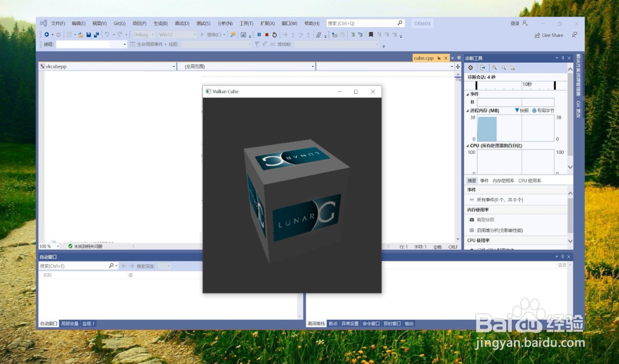This screenshot has width=619, height=364.
Task: Toggle the pin on cube.cpp tab
Action: [x=439, y=58]
